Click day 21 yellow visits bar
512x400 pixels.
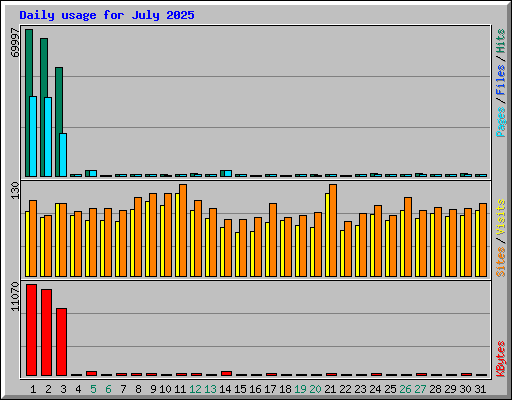click(x=327, y=235)
